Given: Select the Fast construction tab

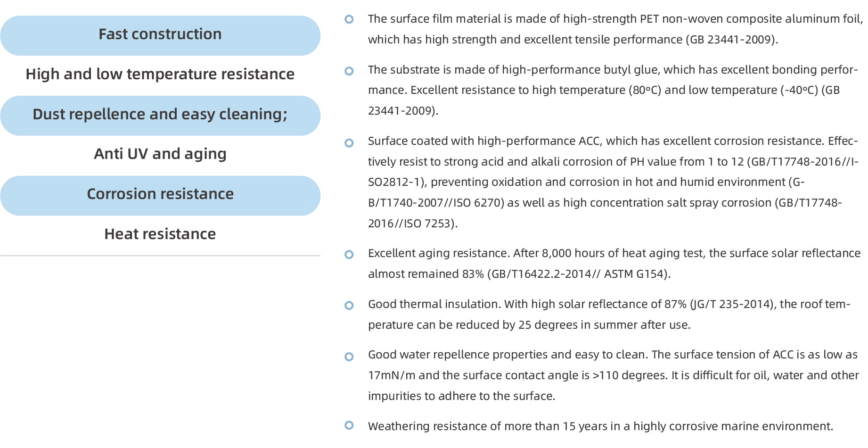Looking at the screenshot, I should coord(160,35).
